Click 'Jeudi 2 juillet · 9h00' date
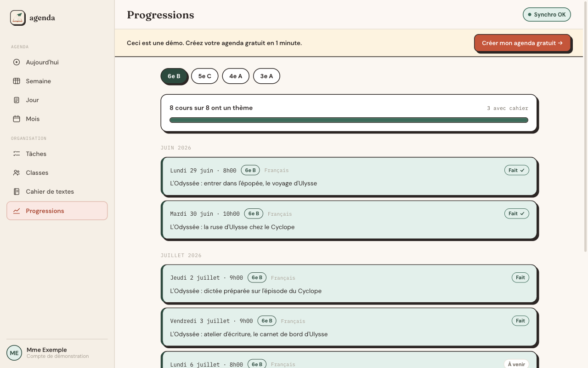This screenshot has height=368, width=588. (x=207, y=277)
